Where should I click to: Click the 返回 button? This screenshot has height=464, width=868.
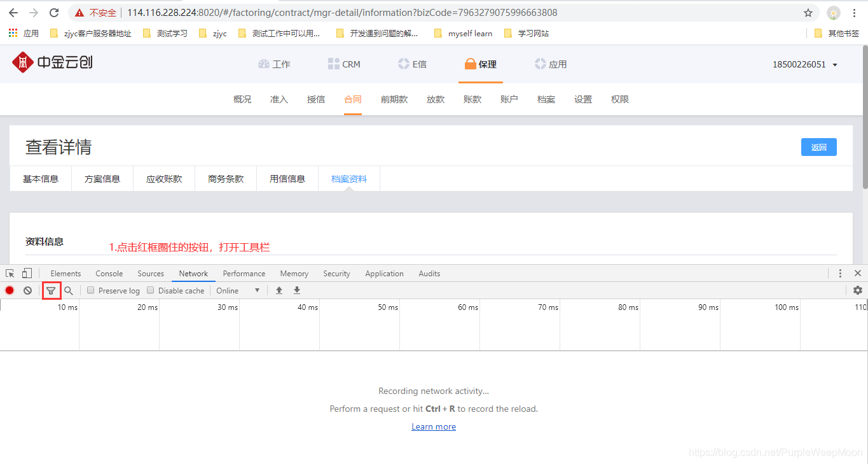[x=818, y=146]
